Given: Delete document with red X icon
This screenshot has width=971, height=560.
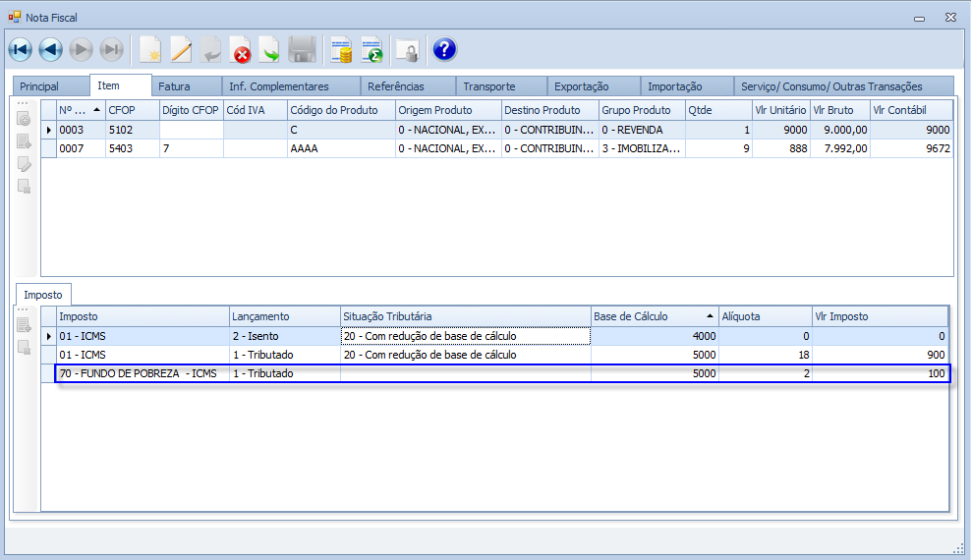Looking at the screenshot, I should (x=240, y=50).
